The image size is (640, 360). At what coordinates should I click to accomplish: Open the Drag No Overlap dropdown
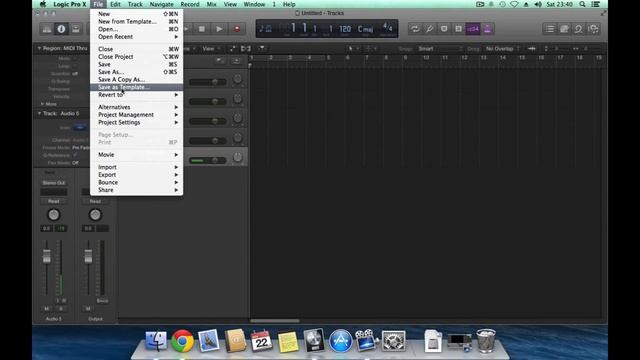pos(502,49)
